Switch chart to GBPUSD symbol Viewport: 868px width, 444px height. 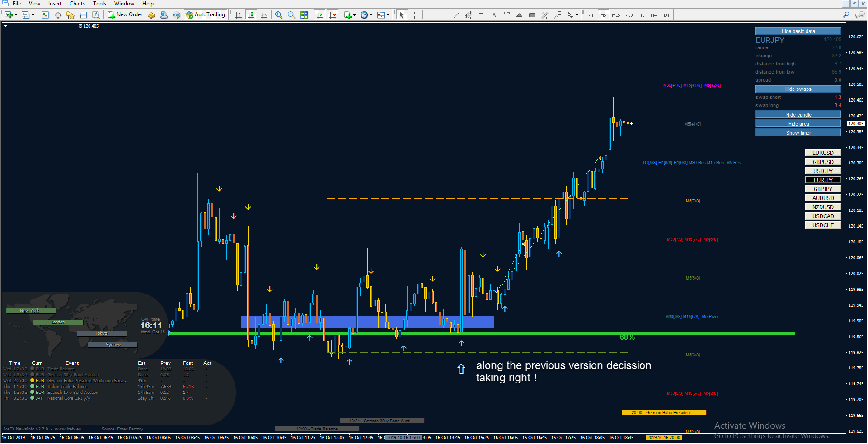(x=823, y=162)
